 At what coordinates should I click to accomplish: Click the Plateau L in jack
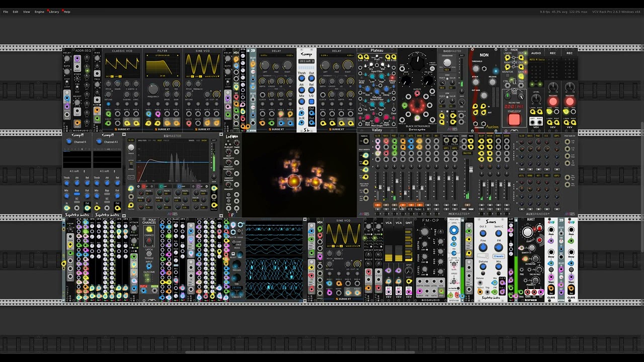click(x=360, y=57)
